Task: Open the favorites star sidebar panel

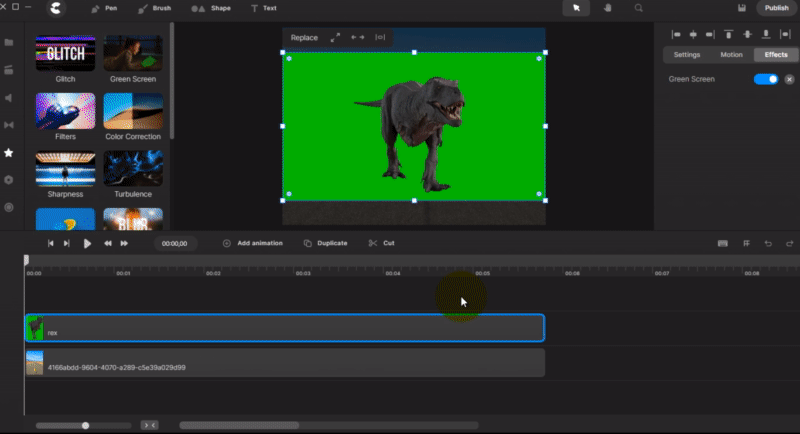Action: [x=9, y=153]
